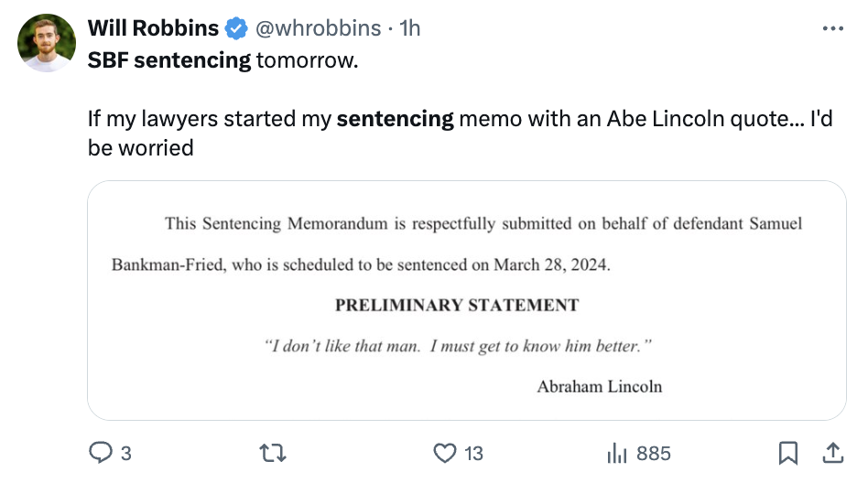Click the 885 views count
Image resolution: width=868 pixels, height=483 pixels.
tap(653, 454)
